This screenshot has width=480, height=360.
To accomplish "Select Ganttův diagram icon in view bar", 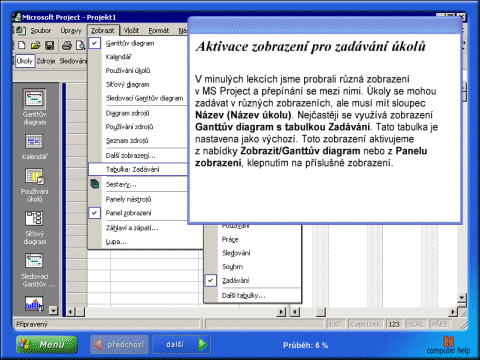I will pos(34,99).
